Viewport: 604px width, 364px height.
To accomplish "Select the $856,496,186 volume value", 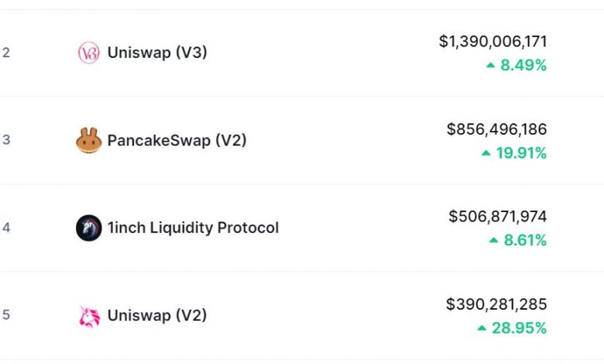I will point(496,129).
